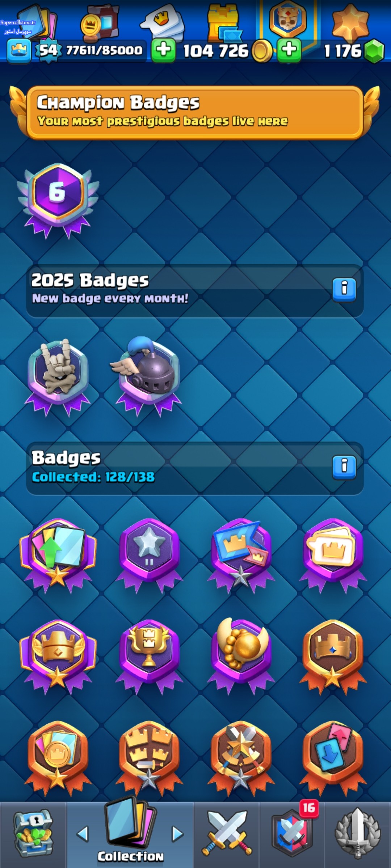Screen dimensions: 391x868
Task: Open the Shop treasure chest tab
Action: [x=33, y=834]
